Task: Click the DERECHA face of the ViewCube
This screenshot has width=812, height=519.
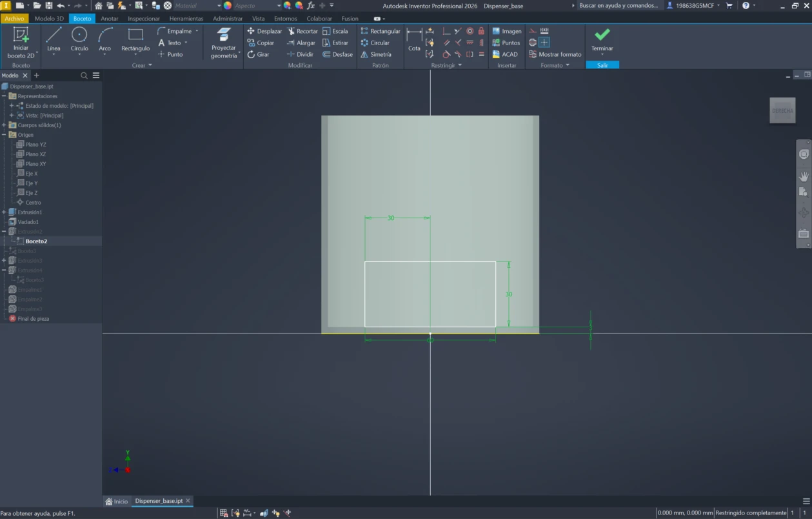Action: [x=782, y=110]
